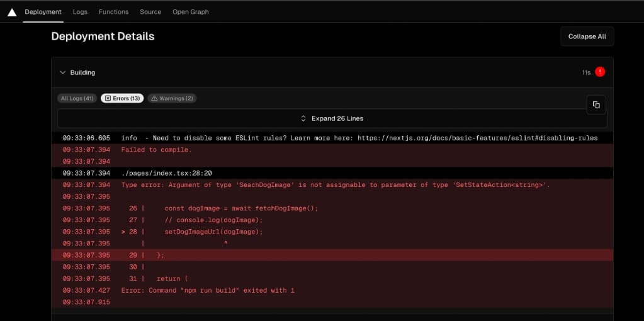Select the ./pages/index.tsx:28:20 log line

pos(332,173)
